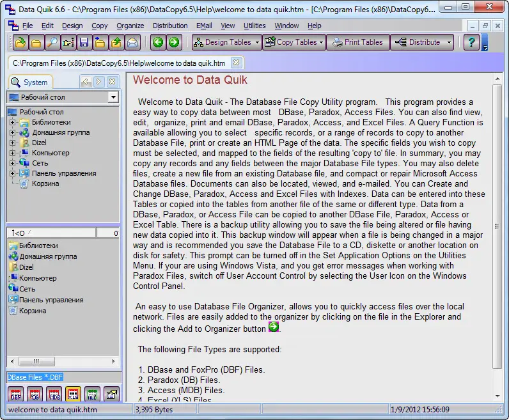
Task: Close the System explorer panel with the X
Action: point(113,82)
